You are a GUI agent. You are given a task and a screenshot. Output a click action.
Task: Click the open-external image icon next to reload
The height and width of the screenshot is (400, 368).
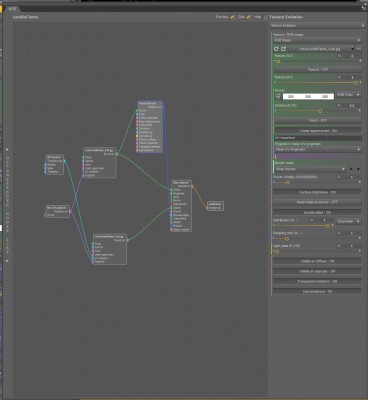[x=283, y=49]
